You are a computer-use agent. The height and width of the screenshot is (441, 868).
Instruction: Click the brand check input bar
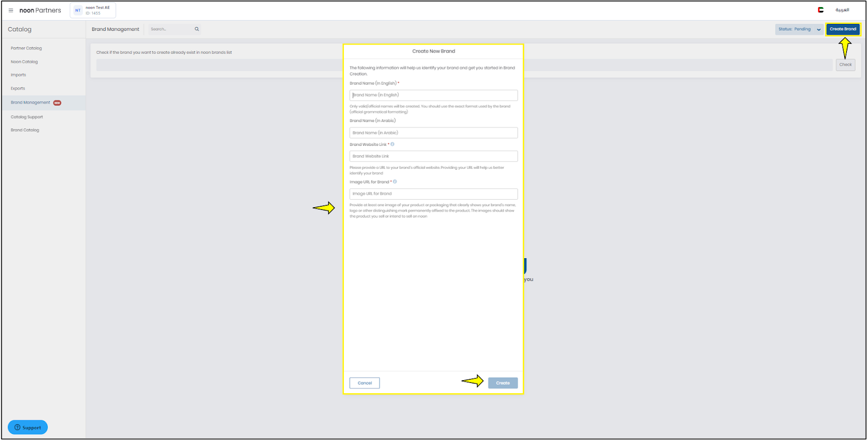coord(464,65)
